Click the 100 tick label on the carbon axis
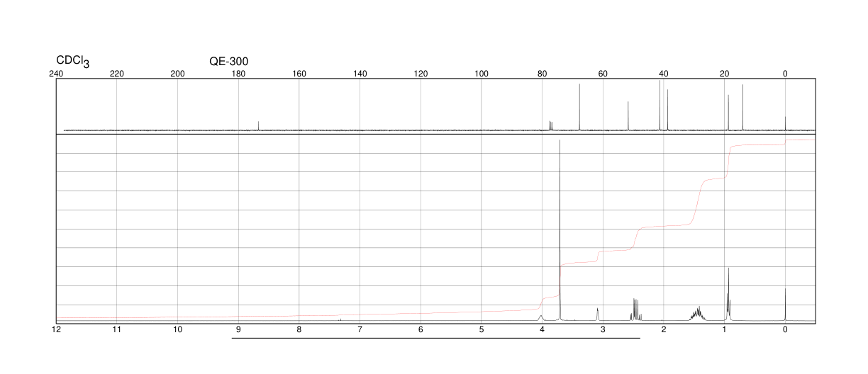Viewport: 868px width, 374px height. pos(482,74)
